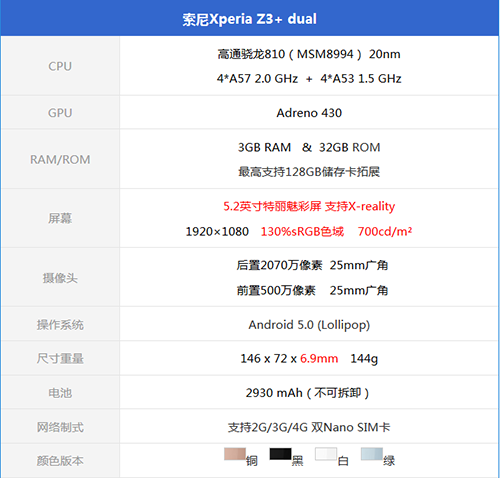
Task: Select the Android 5.0 (Lollipop) text
Action: (309, 325)
